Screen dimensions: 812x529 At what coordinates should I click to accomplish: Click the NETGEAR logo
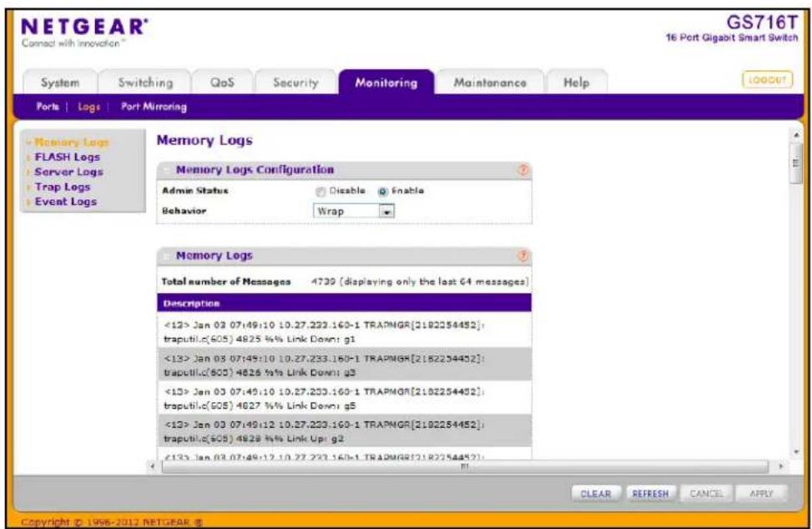pos(84,27)
